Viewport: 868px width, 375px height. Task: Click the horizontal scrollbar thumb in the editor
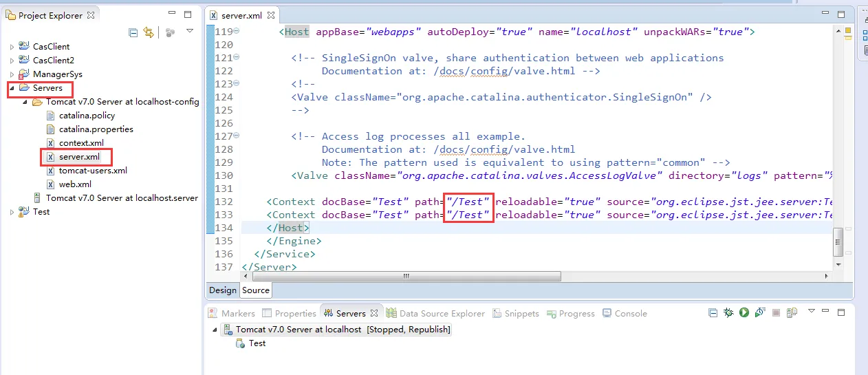pyautogui.click(x=406, y=277)
